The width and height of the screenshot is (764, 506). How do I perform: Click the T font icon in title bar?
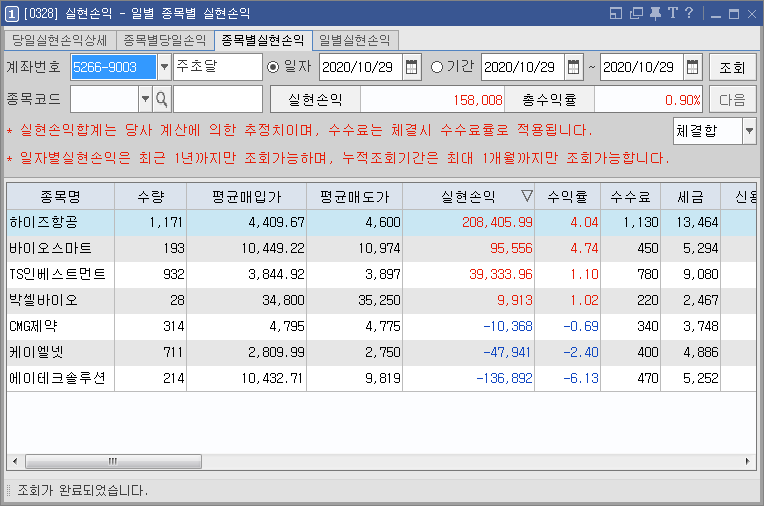673,13
